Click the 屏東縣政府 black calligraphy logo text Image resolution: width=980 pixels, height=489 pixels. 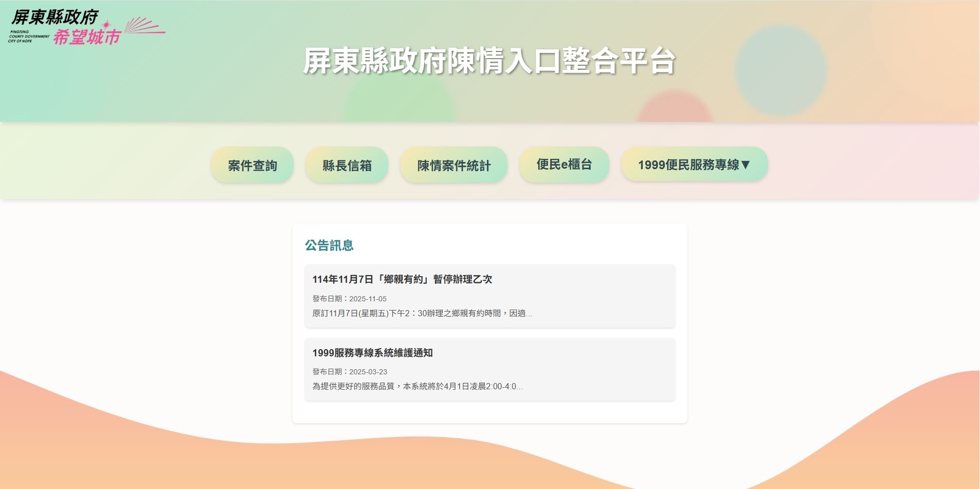tap(55, 17)
